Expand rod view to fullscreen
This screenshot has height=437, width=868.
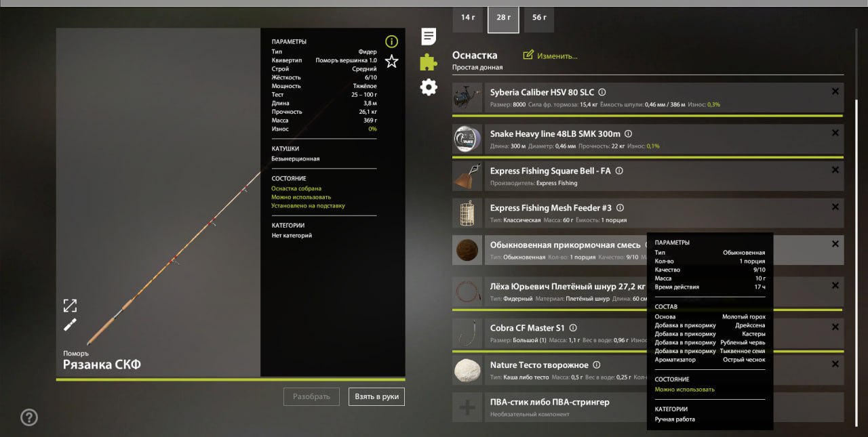tap(70, 306)
